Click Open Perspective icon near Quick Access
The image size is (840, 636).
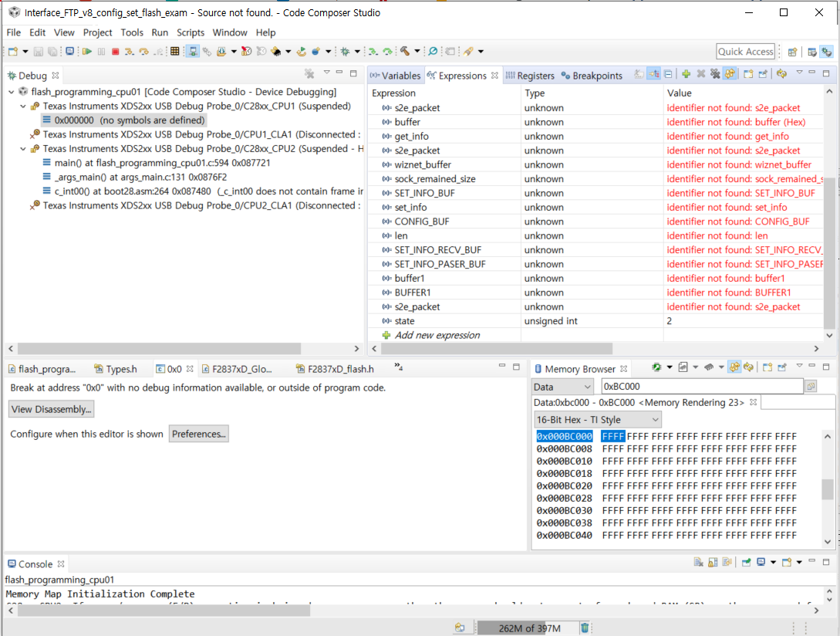[x=792, y=52]
